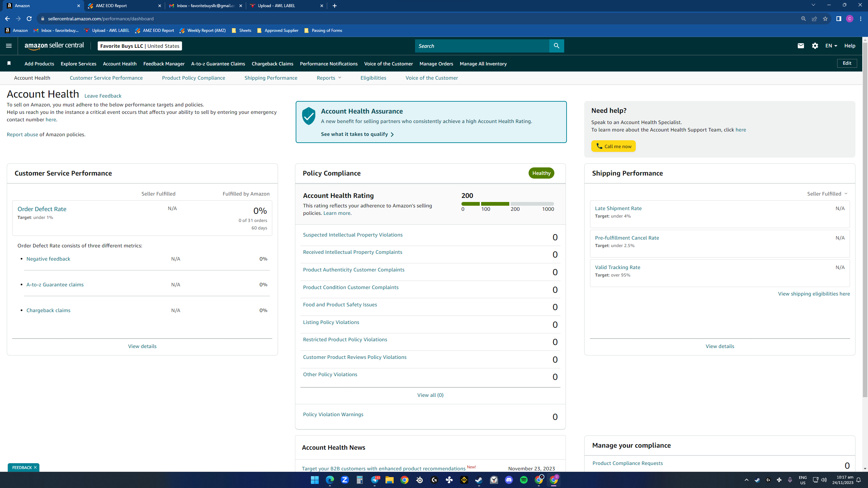
Task: Open Spotify from the taskbar
Action: coord(524,480)
